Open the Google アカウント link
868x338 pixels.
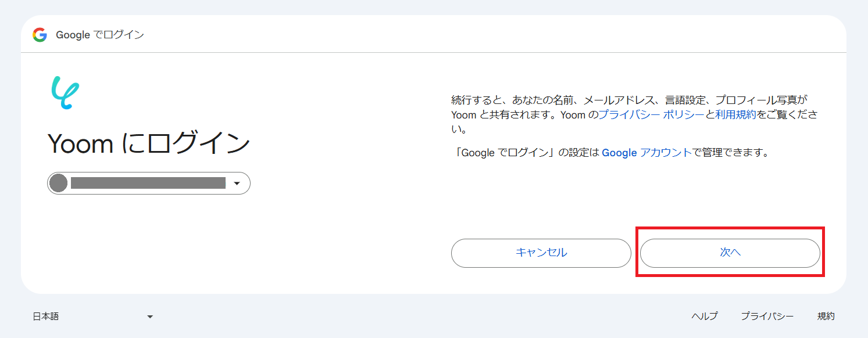tap(646, 153)
